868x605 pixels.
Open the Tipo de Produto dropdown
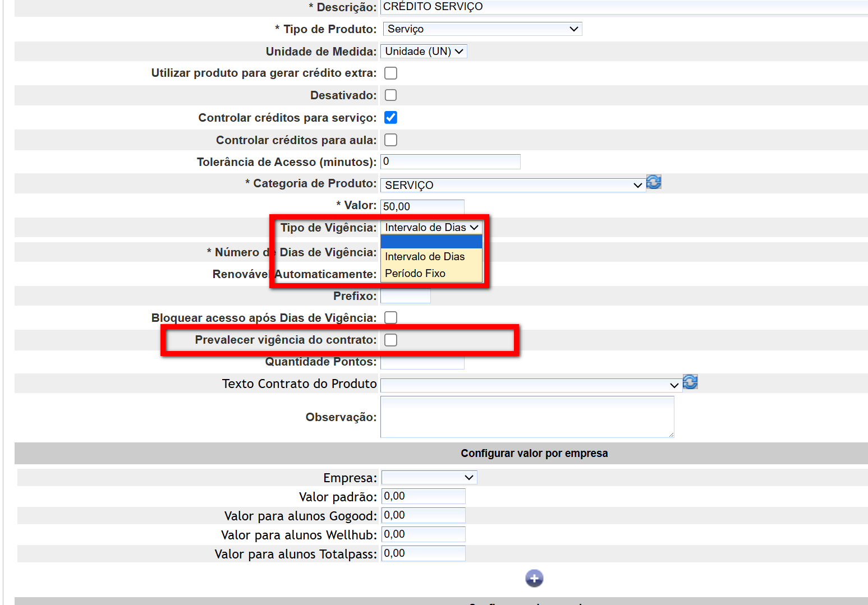[482, 29]
